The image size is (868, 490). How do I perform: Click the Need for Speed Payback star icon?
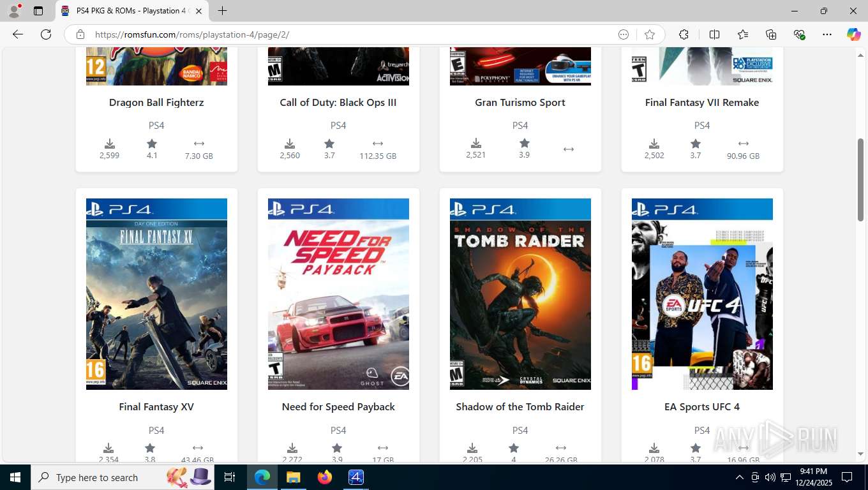tap(337, 448)
